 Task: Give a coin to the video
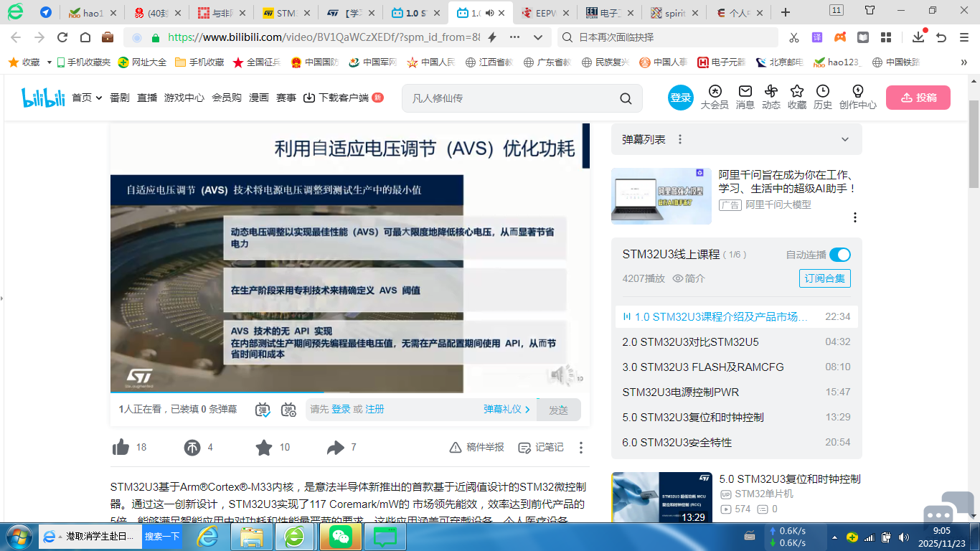(192, 448)
